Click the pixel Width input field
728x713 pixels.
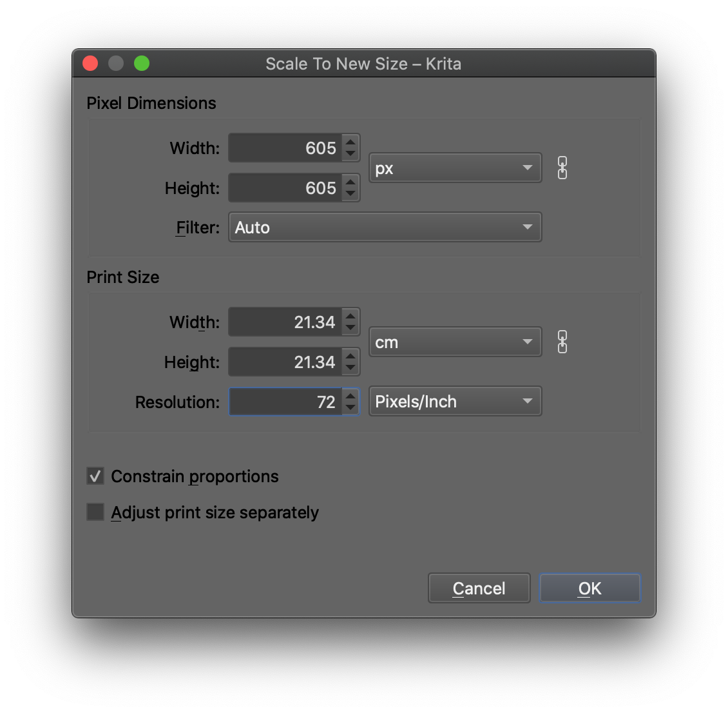[x=285, y=148]
